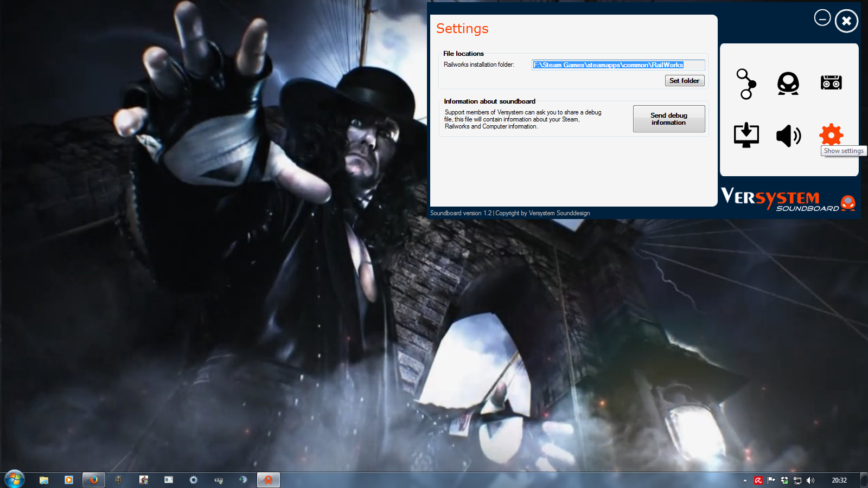Click the 'Settings' heading text

click(x=462, y=29)
